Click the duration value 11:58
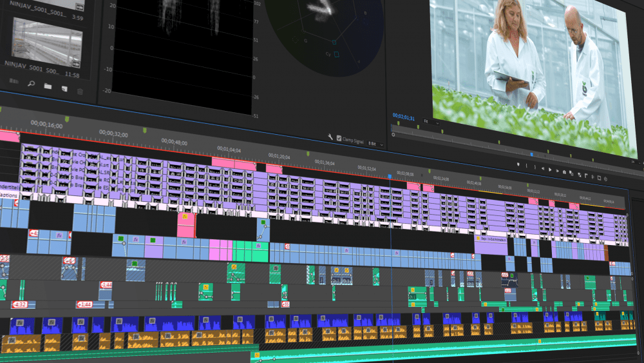The height and width of the screenshot is (363, 644). (x=72, y=75)
